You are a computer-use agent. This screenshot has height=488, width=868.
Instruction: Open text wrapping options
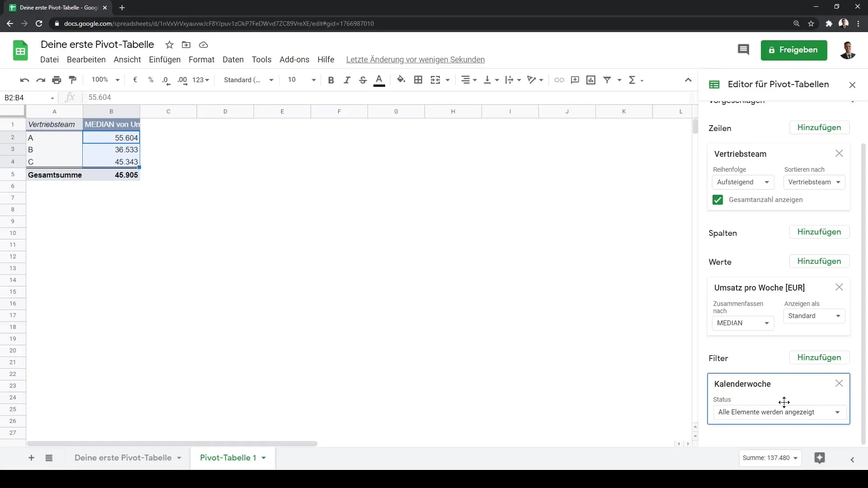[x=513, y=80]
